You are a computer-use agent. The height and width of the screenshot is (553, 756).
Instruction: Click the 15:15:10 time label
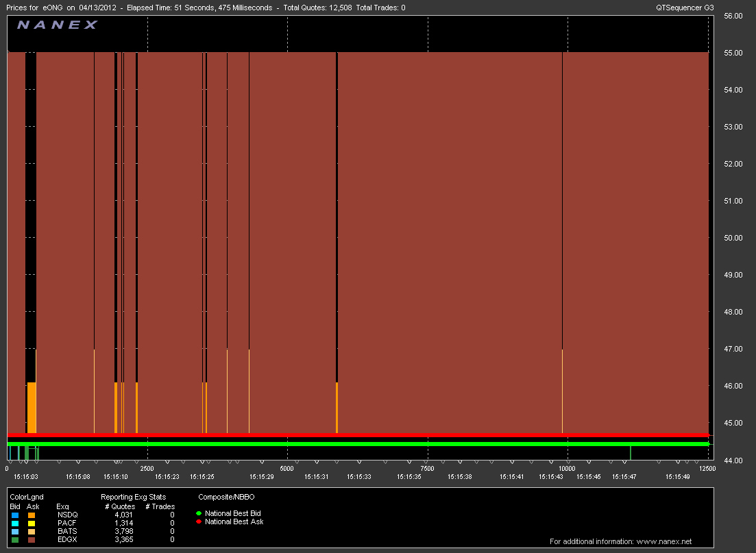[116, 477]
